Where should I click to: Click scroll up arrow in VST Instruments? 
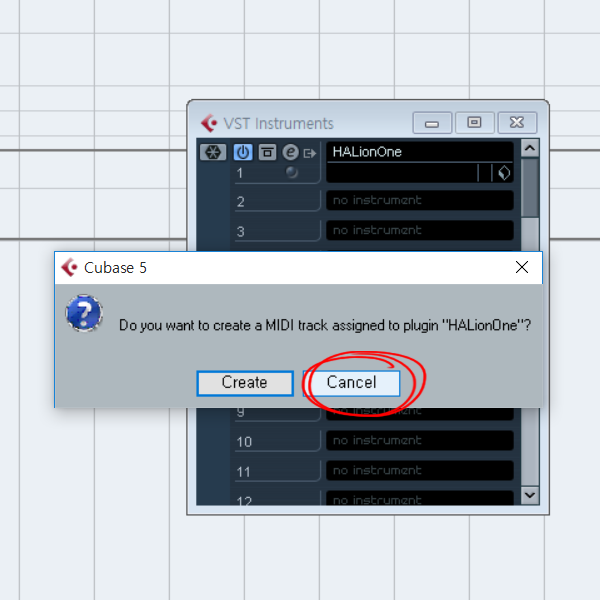(530, 148)
